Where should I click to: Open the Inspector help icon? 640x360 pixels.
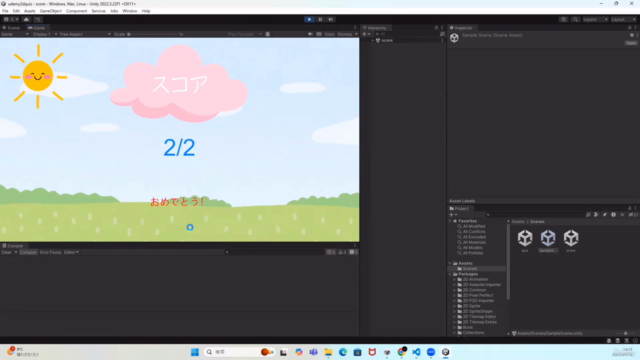(632, 35)
